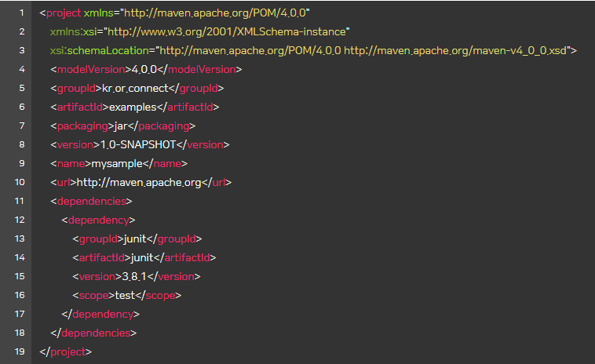Click the closing dependencies tag on line 18
The height and width of the screenshot is (364, 595).
(x=93, y=333)
